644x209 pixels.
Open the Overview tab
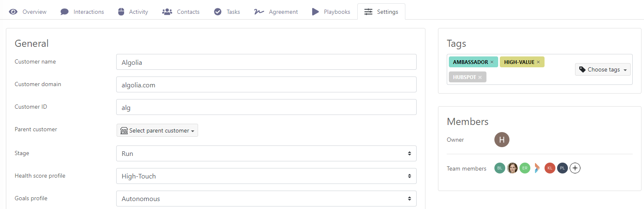(x=28, y=12)
